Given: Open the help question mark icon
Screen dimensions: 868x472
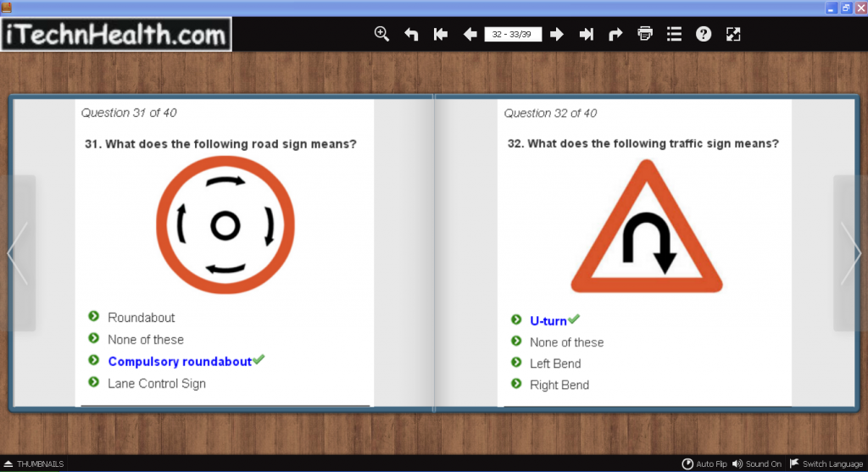Looking at the screenshot, I should (x=703, y=34).
